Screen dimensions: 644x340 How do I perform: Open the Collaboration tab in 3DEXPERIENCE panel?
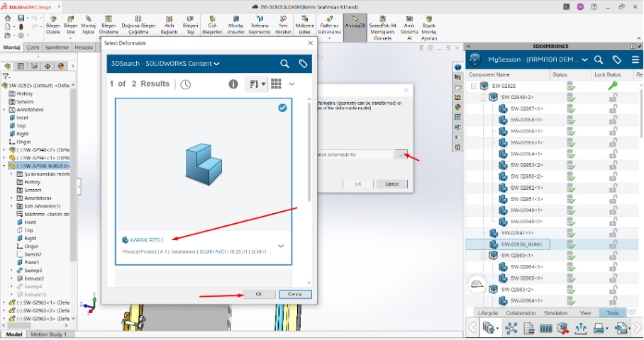click(x=521, y=313)
